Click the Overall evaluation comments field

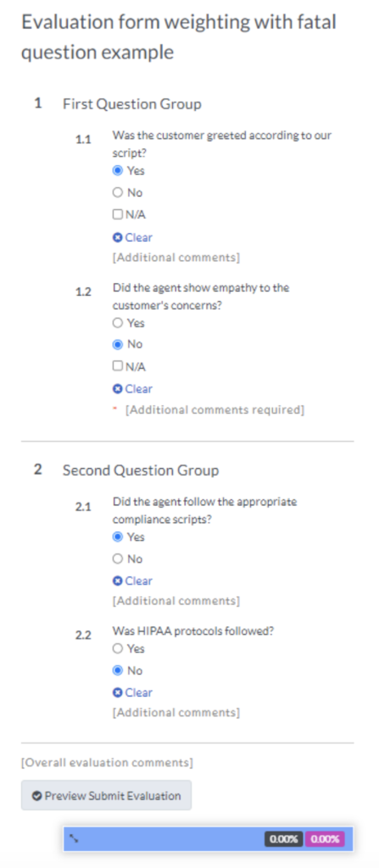(x=107, y=763)
